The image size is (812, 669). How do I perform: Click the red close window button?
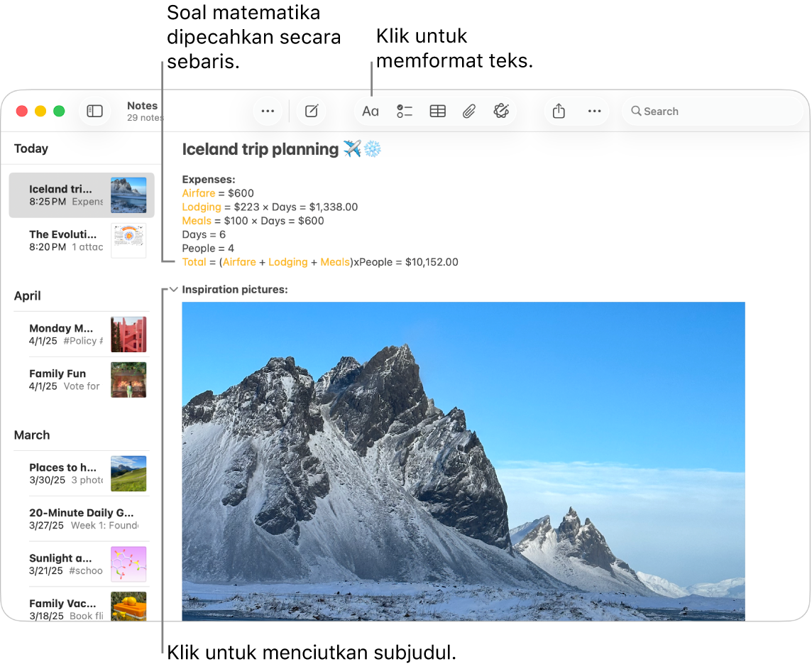click(x=22, y=111)
